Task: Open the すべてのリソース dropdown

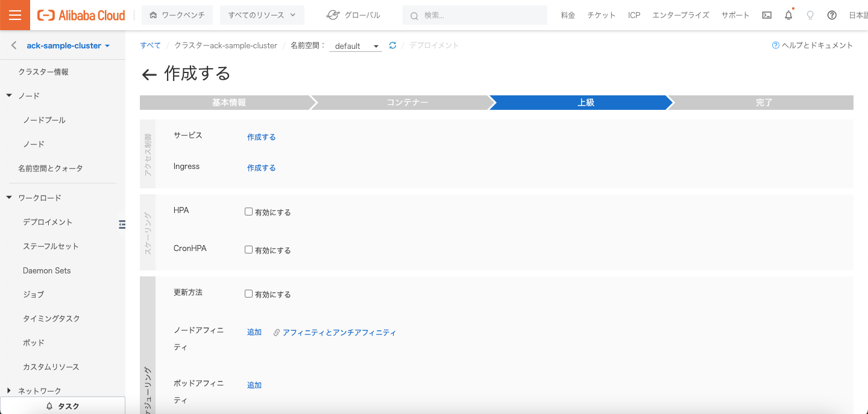Action: 262,15
